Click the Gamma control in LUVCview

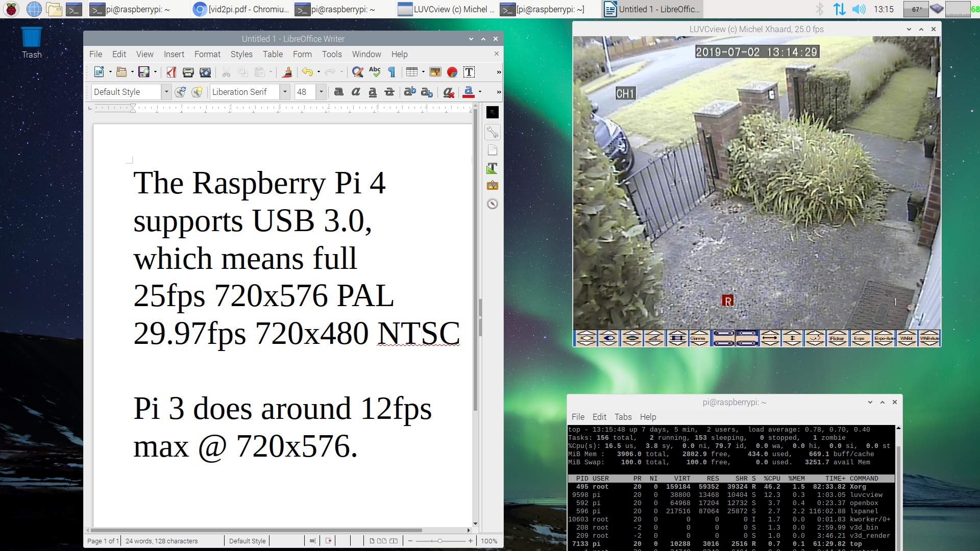click(x=699, y=338)
